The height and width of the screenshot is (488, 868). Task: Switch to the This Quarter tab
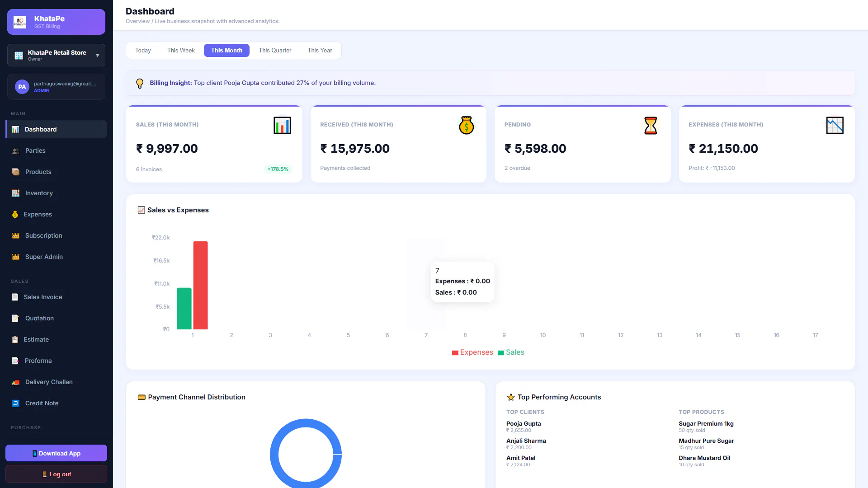pos(275,50)
